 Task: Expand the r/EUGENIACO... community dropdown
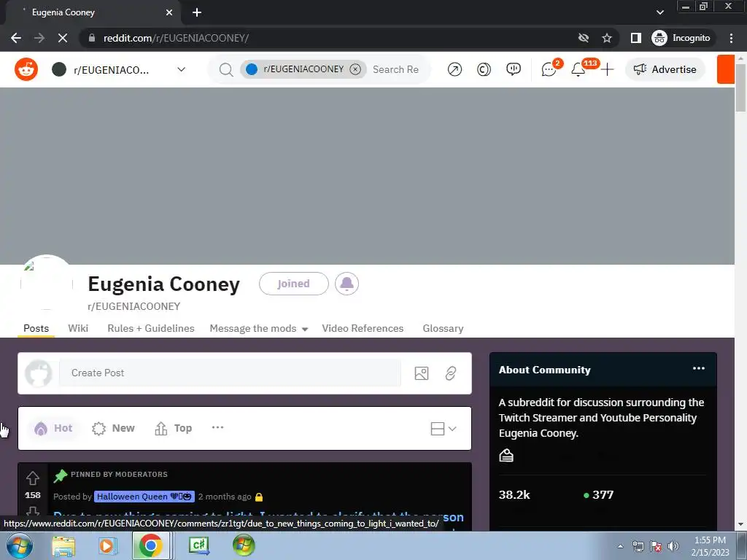tap(181, 69)
